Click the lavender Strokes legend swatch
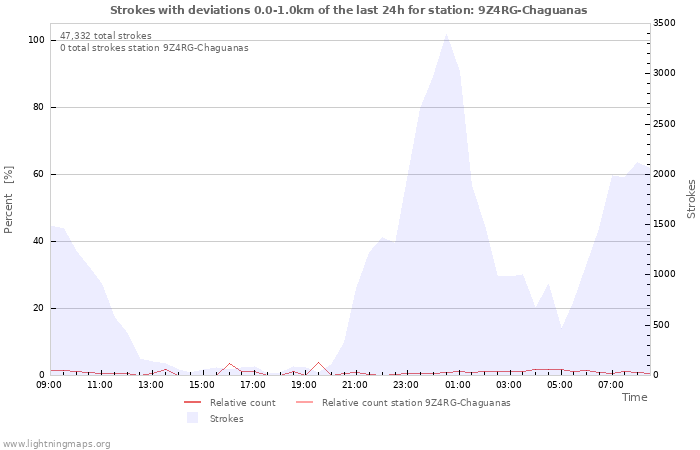 tap(193, 418)
